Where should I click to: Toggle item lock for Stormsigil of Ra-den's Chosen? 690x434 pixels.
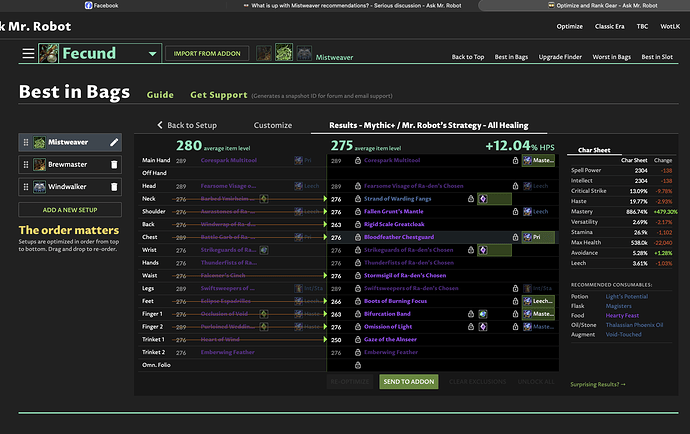(x=358, y=276)
